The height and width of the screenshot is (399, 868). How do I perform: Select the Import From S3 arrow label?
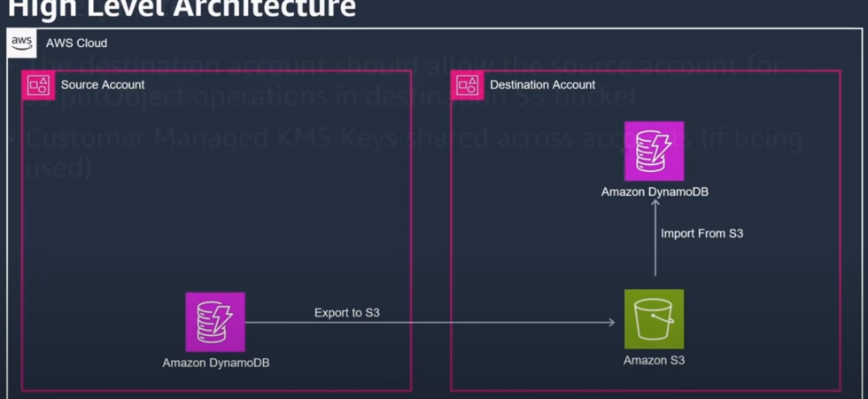coord(701,233)
